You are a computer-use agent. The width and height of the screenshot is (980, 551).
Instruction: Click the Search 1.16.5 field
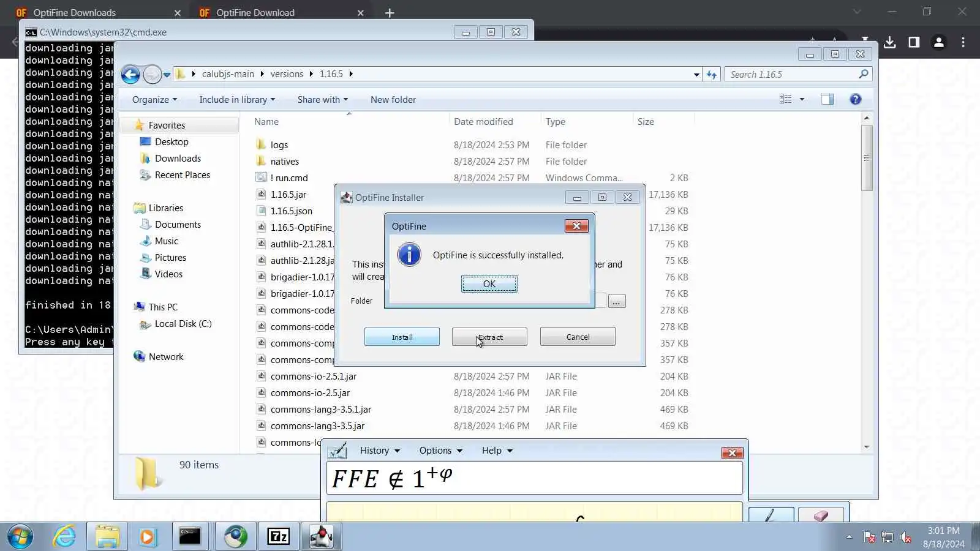(x=799, y=74)
